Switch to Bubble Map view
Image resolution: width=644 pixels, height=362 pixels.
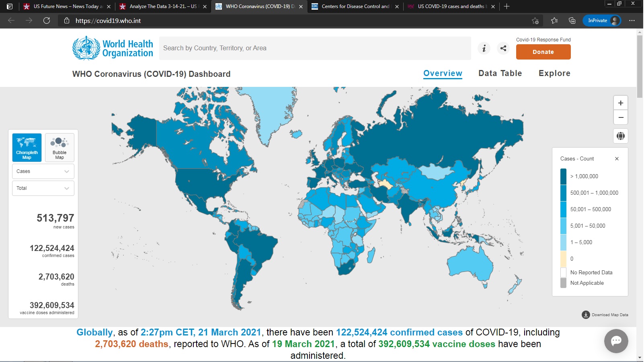coord(59,148)
